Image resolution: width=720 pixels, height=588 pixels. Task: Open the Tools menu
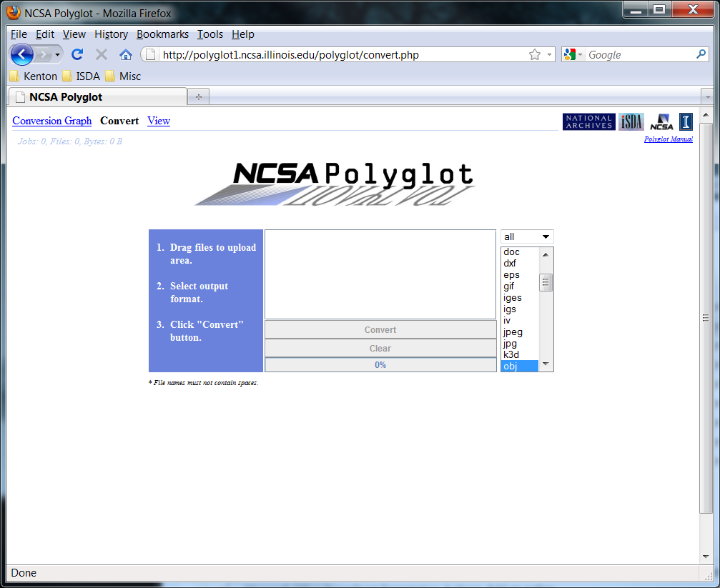210,34
